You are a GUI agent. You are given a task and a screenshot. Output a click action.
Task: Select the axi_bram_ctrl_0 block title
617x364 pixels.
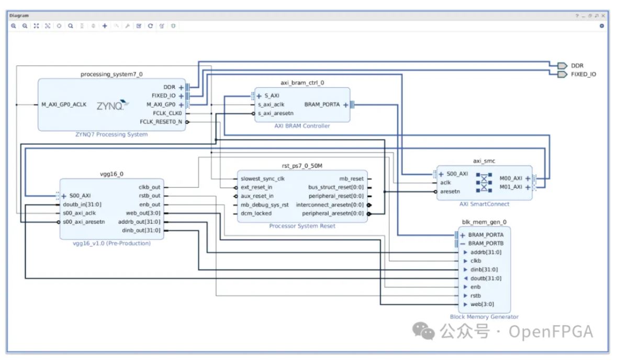click(x=302, y=83)
